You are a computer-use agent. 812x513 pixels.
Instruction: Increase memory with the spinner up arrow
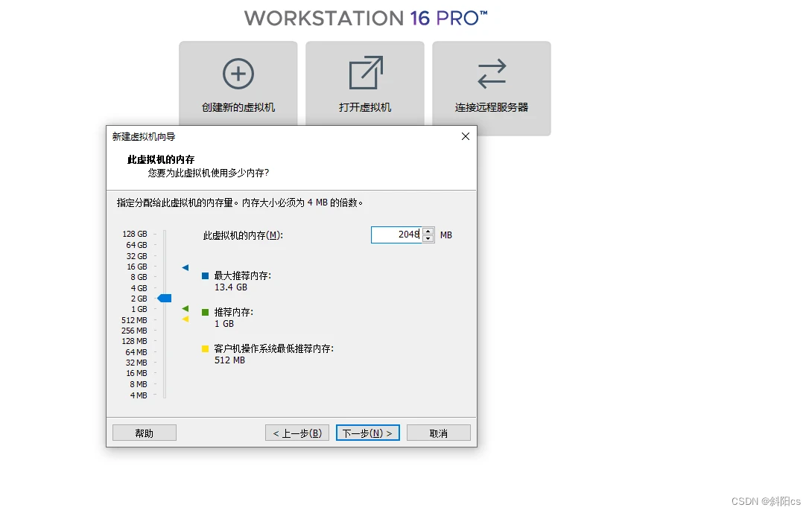coord(428,231)
